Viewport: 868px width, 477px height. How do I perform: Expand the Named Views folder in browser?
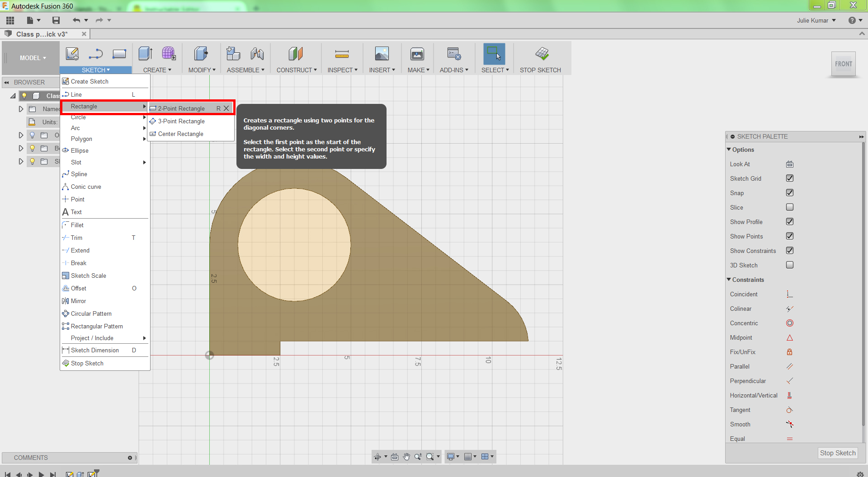pyautogui.click(x=21, y=109)
